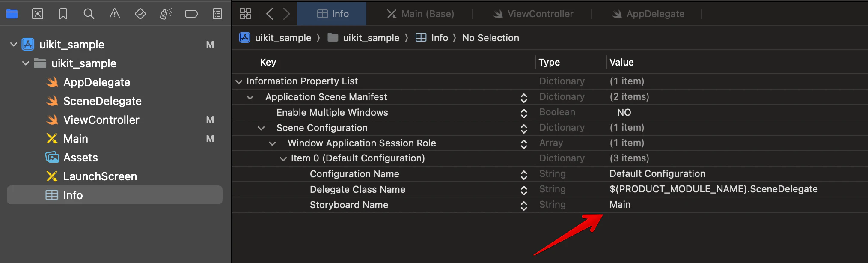Click the Storyboard Name value Main
The width and height of the screenshot is (868, 263).
620,205
